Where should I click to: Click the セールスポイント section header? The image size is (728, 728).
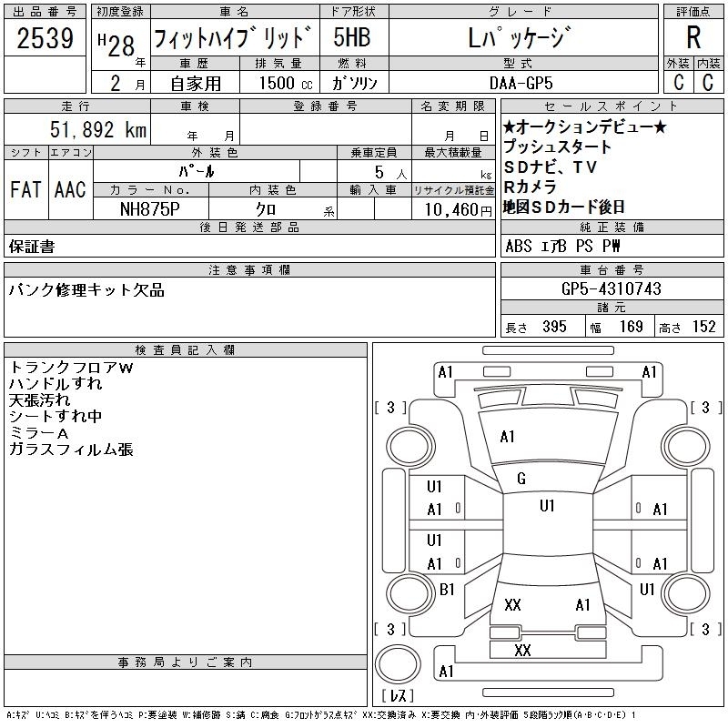(x=612, y=106)
